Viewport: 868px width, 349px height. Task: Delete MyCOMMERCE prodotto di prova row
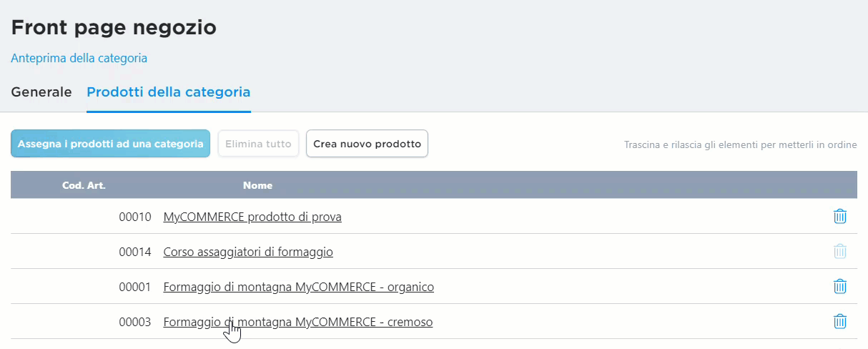tap(840, 216)
